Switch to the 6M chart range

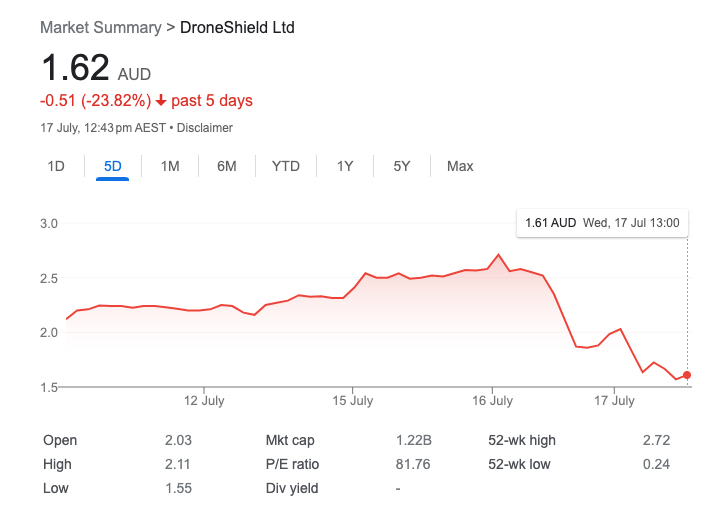227,166
